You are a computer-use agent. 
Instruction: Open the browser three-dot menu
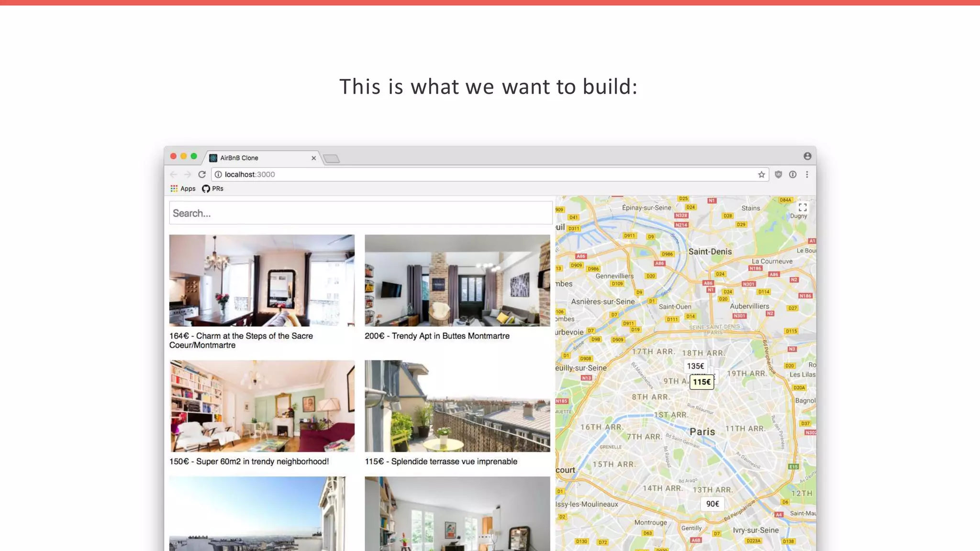pyautogui.click(x=807, y=175)
